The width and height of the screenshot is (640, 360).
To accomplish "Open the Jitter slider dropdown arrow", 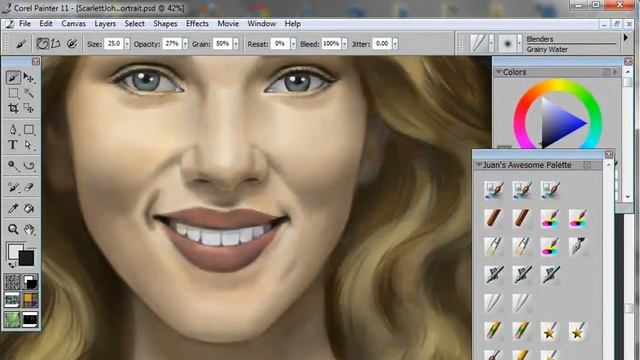I will [x=395, y=44].
